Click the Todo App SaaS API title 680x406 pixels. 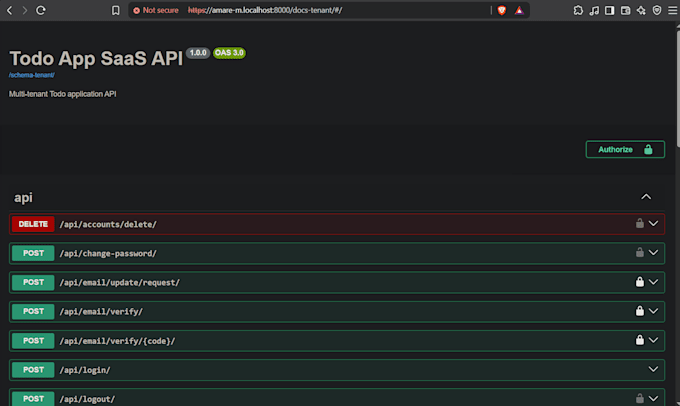(x=96, y=58)
